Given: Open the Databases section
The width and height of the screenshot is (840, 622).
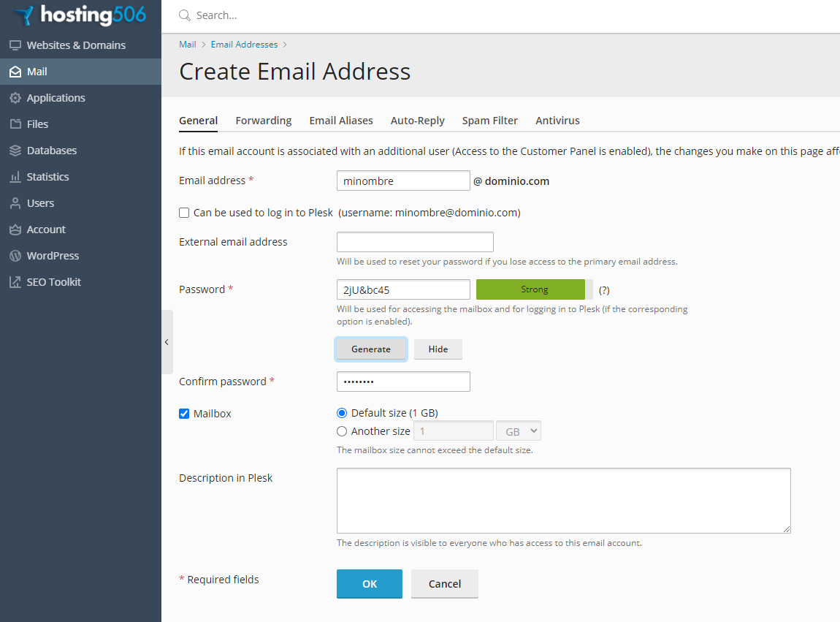Looking at the screenshot, I should click(51, 150).
